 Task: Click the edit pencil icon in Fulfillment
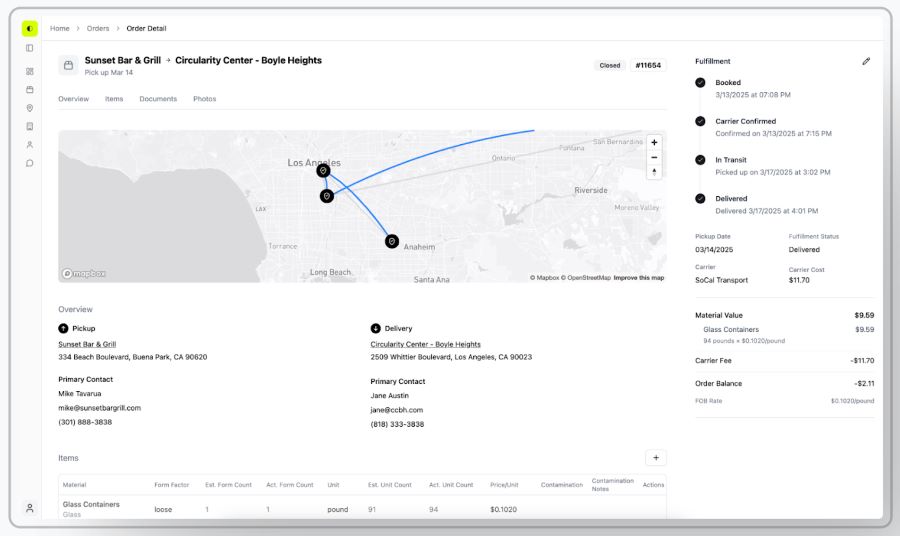[x=866, y=61]
